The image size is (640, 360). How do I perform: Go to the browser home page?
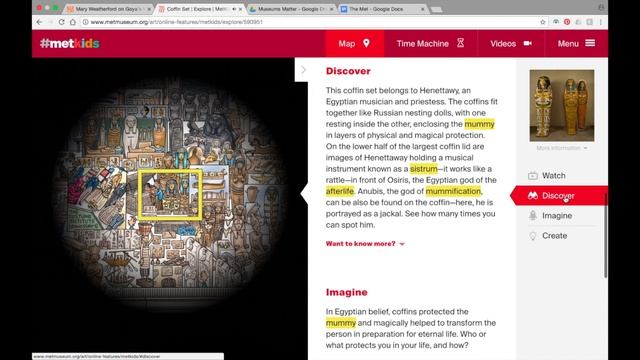pyautogui.click(x=73, y=22)
